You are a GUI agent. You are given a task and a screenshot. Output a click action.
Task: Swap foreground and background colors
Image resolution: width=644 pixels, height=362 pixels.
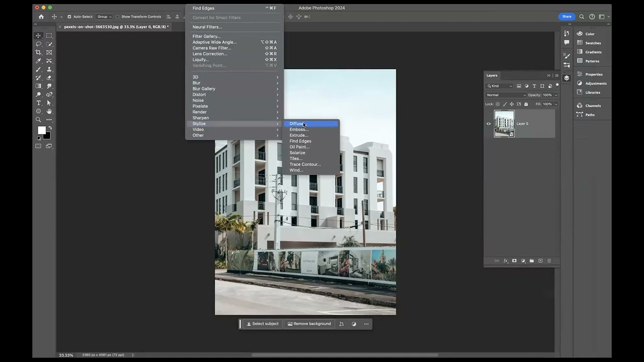50,128
